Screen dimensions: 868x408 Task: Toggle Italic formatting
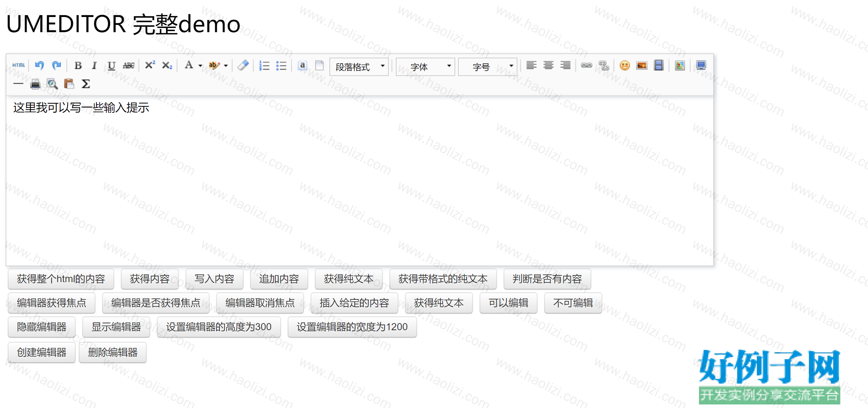[x=94, y=65]
